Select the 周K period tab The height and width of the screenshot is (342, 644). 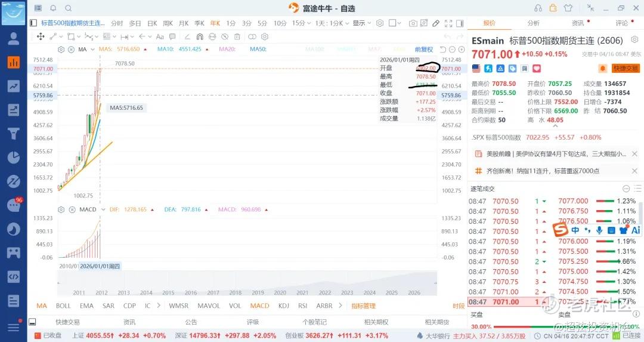click(168, 23)
